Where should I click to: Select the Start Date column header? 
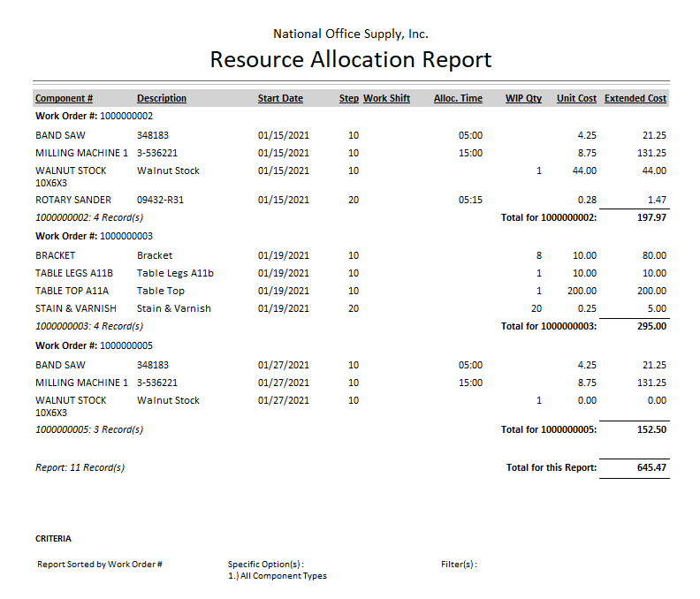(280, 98)
